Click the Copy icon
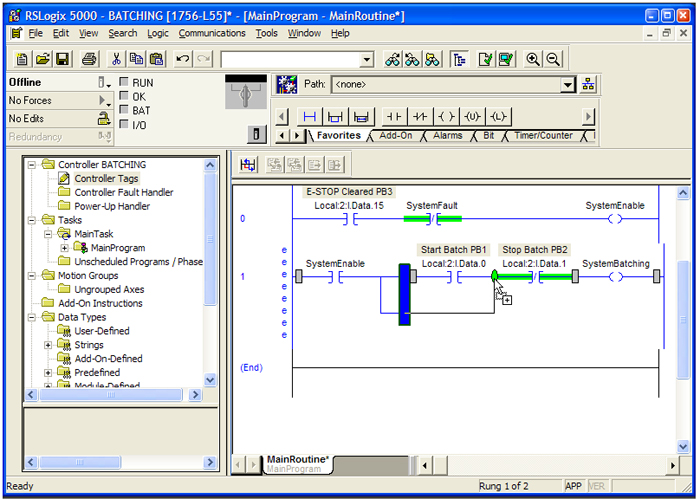 (x=136, y=59)
